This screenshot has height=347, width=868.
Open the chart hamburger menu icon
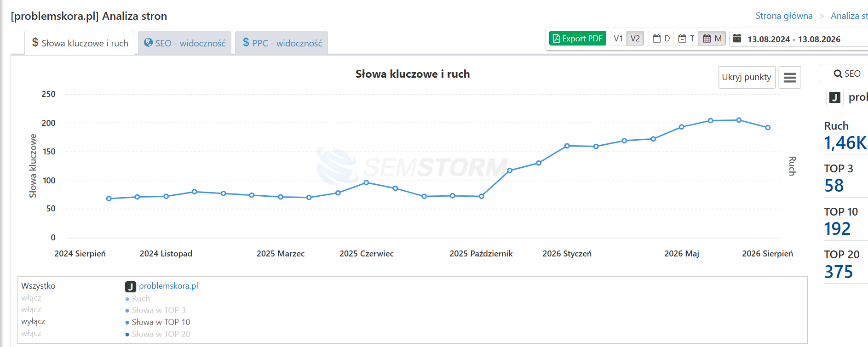(x=789, y=77)
